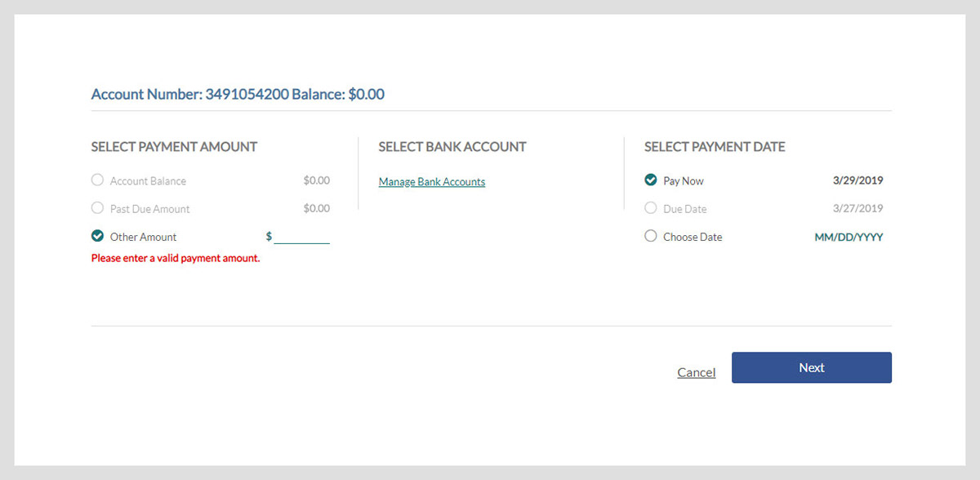Select the Choose Date radio button
Screen dimensions: 980x480
coord(651,236)
